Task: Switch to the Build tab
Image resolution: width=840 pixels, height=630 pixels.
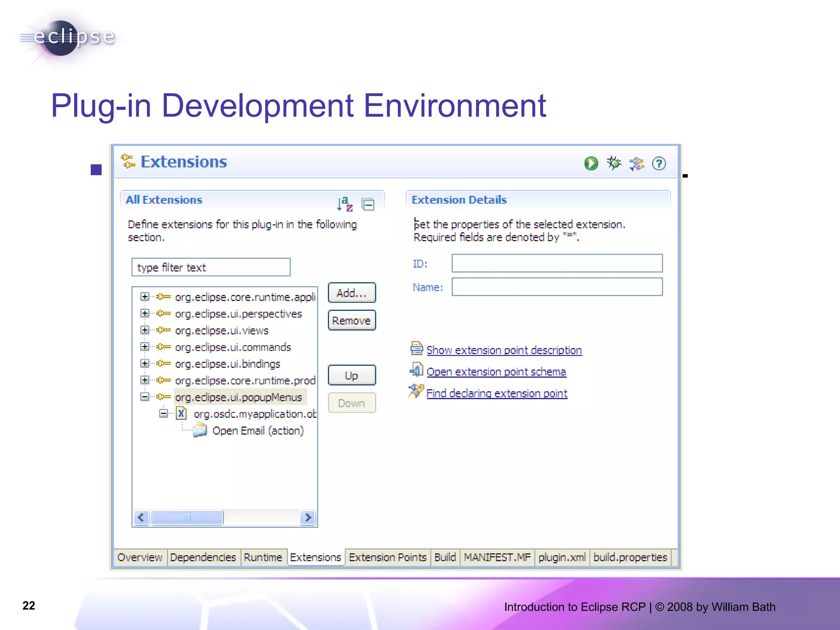Action: click(445, 557)
